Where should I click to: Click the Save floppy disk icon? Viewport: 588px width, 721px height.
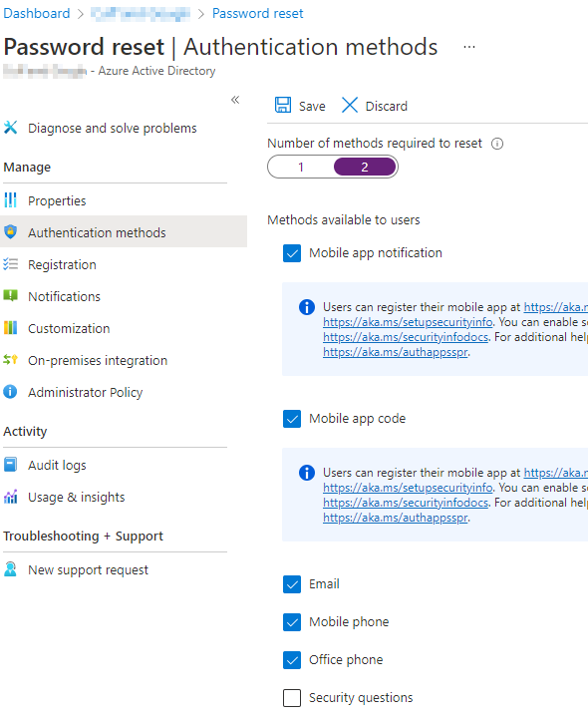282,105
